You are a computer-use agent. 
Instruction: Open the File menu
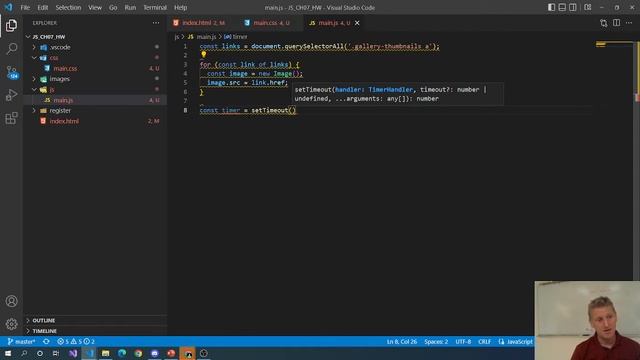coord(25,7)
